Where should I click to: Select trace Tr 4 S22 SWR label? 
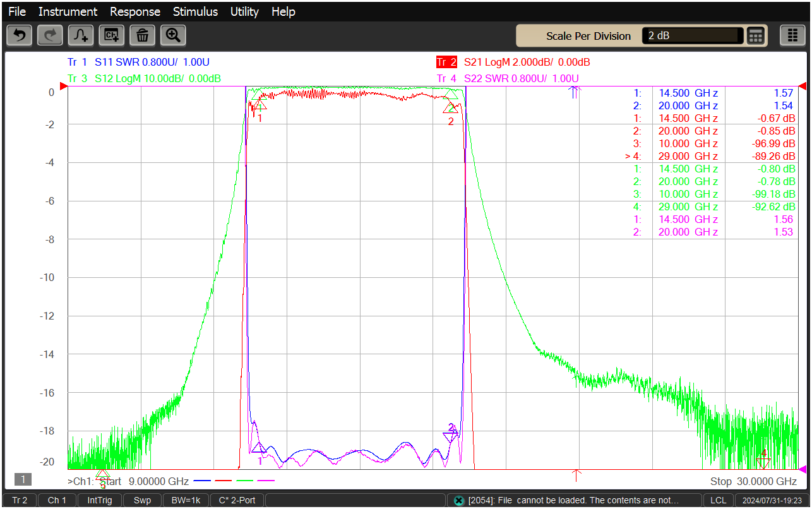click(508, 78)
